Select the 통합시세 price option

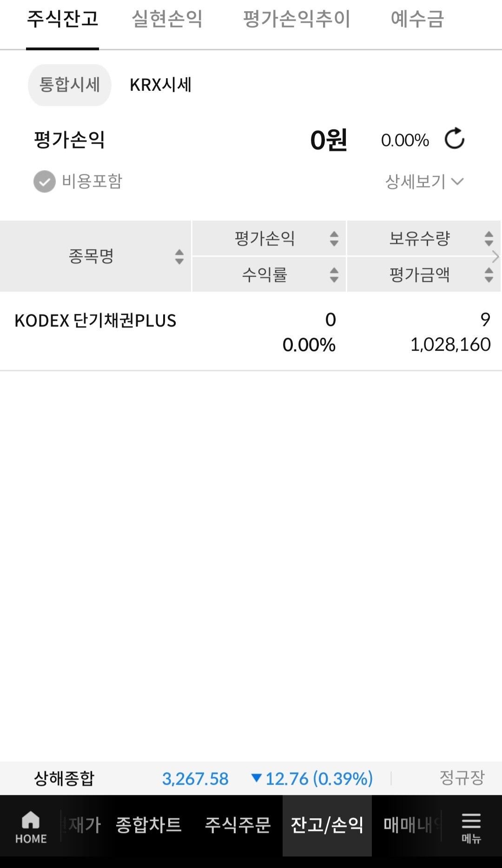[70, 85]
